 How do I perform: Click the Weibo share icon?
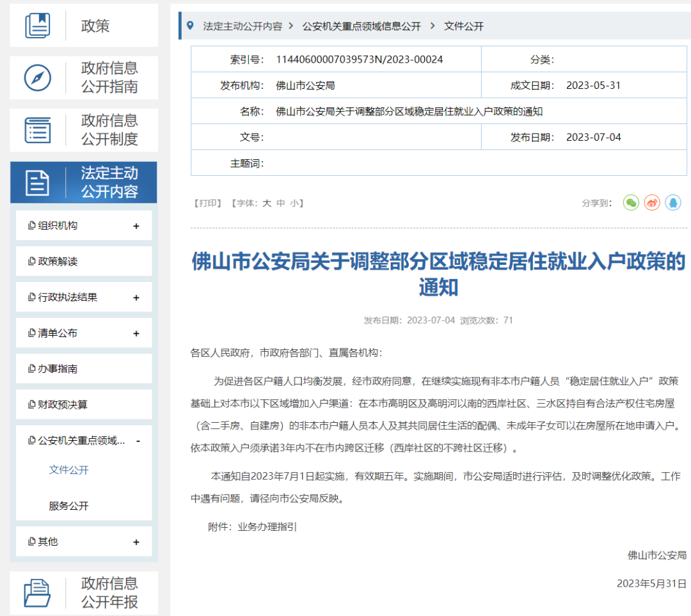pyautogui.click(x=651, y=203)
